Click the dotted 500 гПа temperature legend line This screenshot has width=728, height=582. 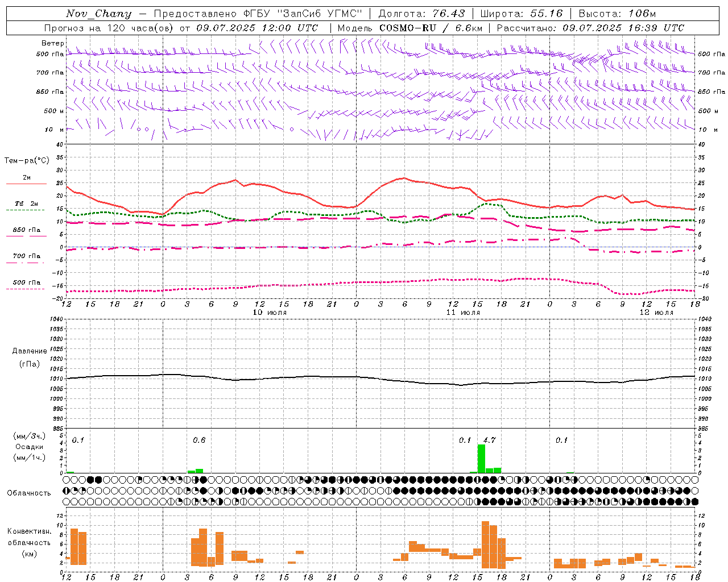coord(25,289)
